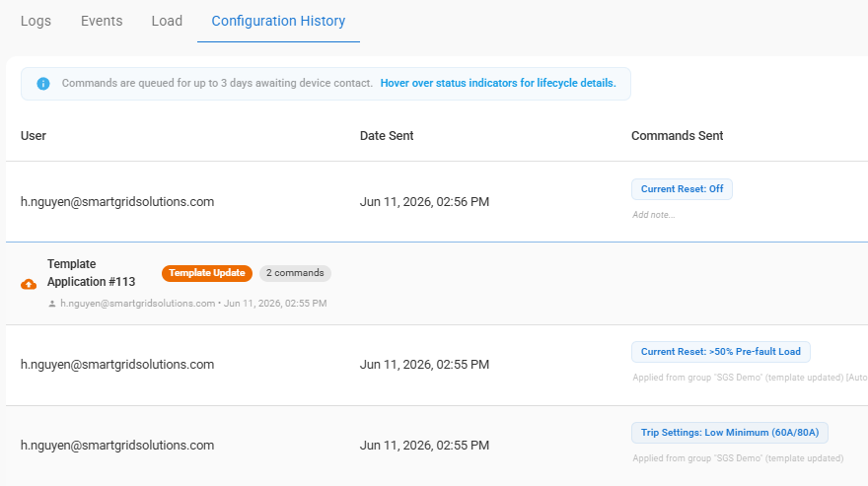This screenshot has width=868, height=486.
Task: Click the User column header
Action: pyautogui.click(x=34, y=136)
